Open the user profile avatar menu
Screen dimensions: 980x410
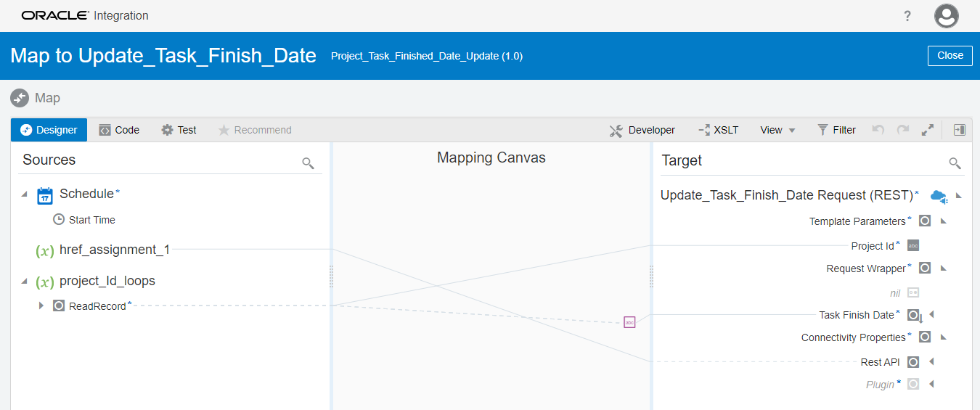pos(947,16)
